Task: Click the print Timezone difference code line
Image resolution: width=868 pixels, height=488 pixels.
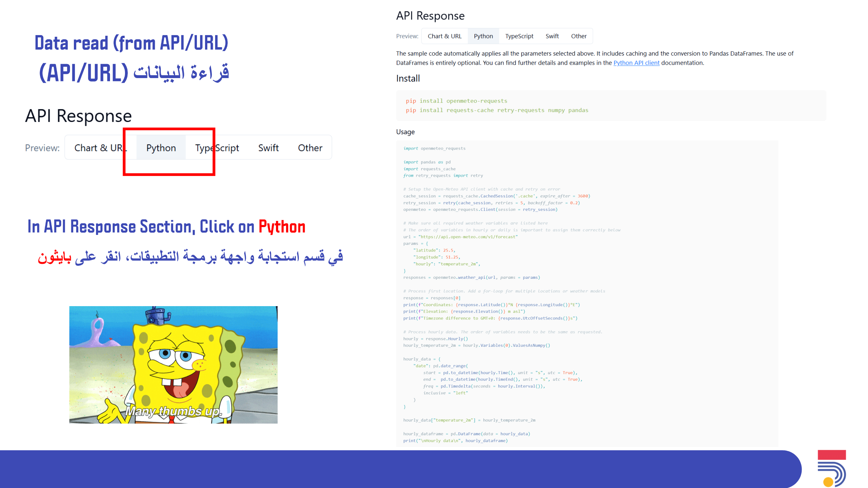Action: pos(490,318)
